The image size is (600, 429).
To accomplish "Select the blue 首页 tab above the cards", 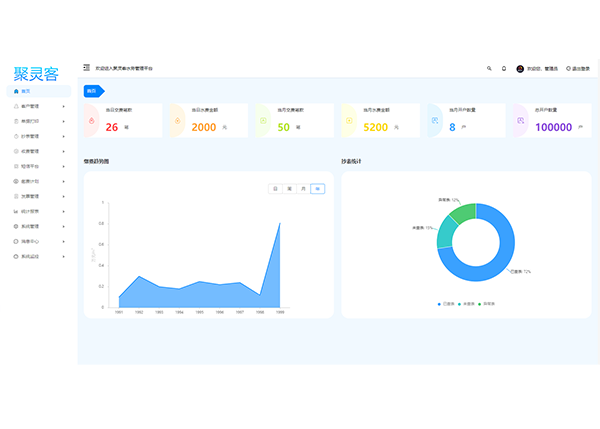I will pyautogui.click(x=93, y=91).
